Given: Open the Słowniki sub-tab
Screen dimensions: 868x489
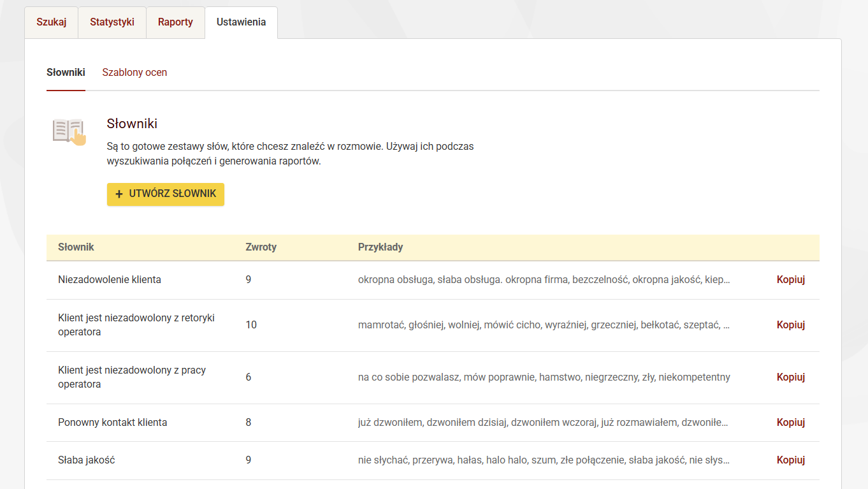Looking at the screenshot, I should click(66, 73).
